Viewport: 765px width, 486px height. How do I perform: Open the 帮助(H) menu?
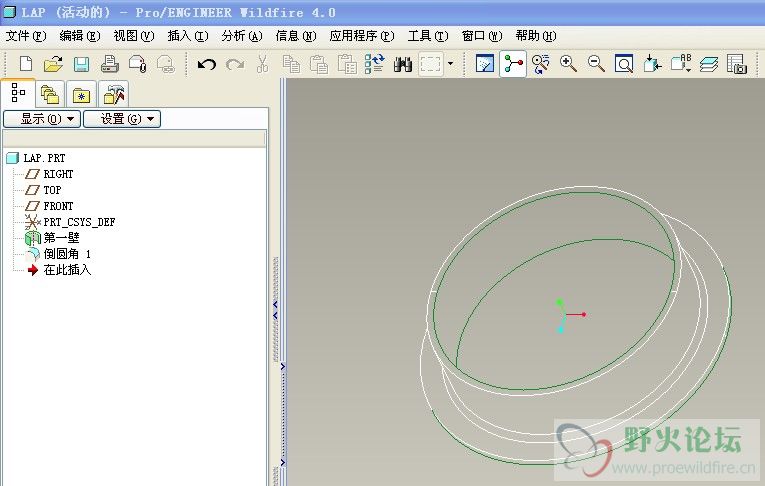[x=536, y=36]
